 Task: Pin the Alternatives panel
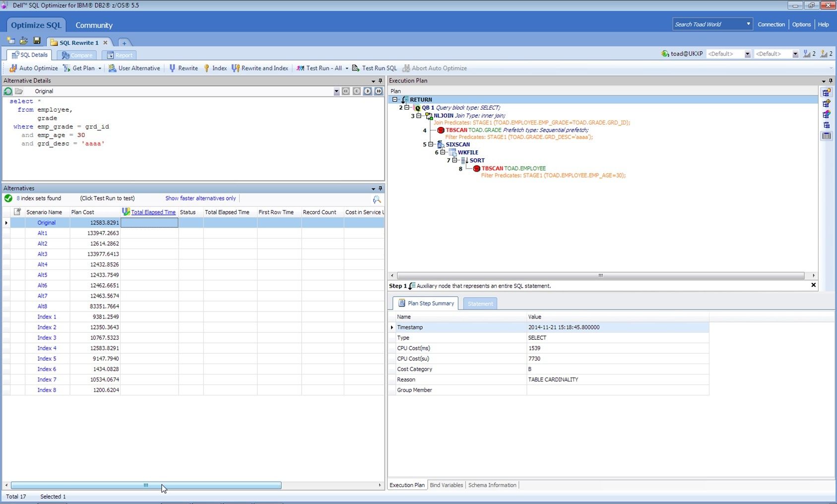(381, 189)
